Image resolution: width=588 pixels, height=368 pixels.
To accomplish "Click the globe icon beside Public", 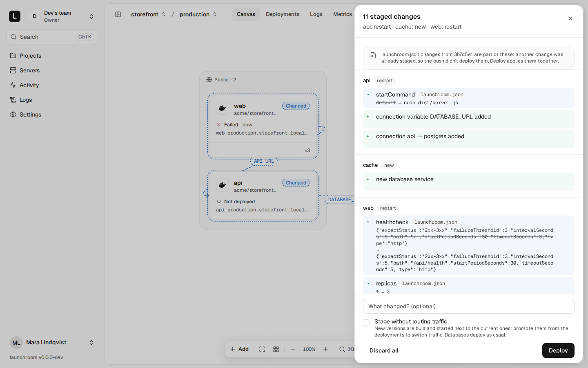I will 209,80.
